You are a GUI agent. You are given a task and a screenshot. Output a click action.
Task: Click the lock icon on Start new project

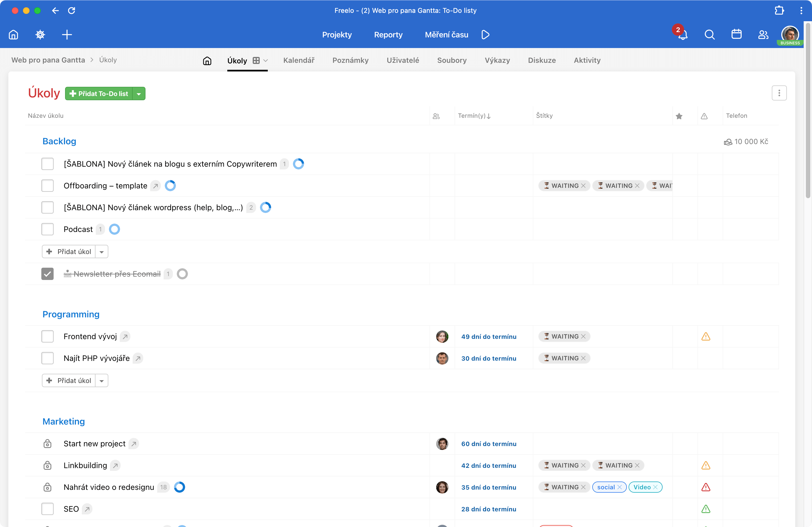pos(47,444)
